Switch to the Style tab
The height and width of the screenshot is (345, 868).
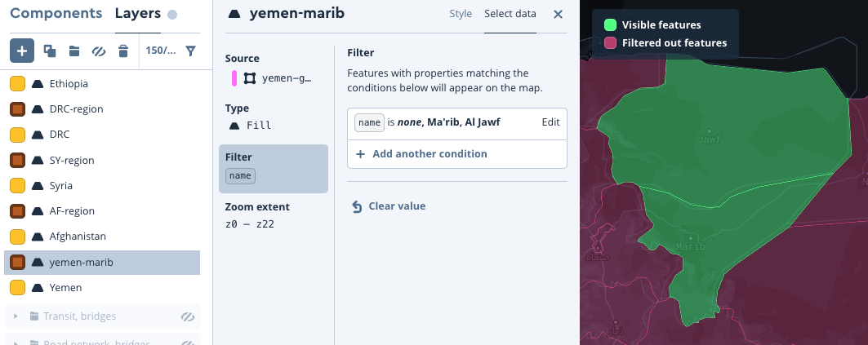461,14
